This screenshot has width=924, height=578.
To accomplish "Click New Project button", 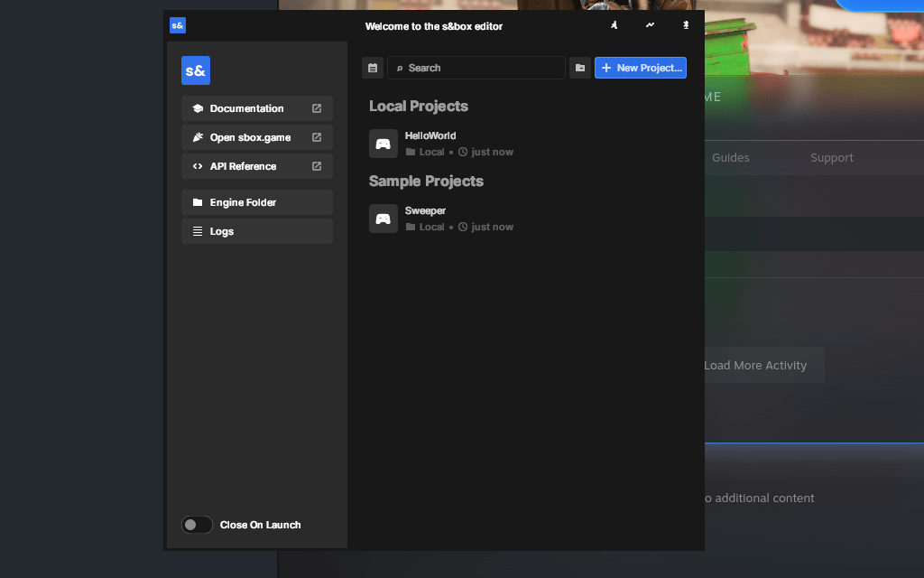I will pos(641,68).
